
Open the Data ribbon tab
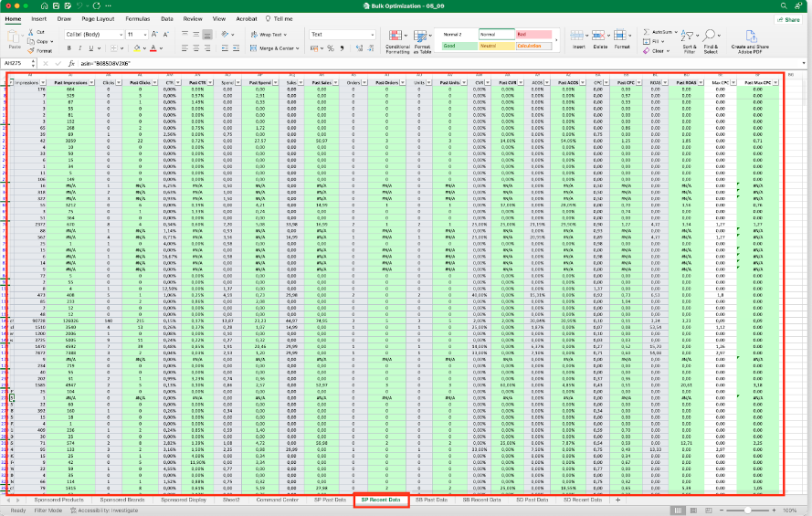(x=167, y=18)
